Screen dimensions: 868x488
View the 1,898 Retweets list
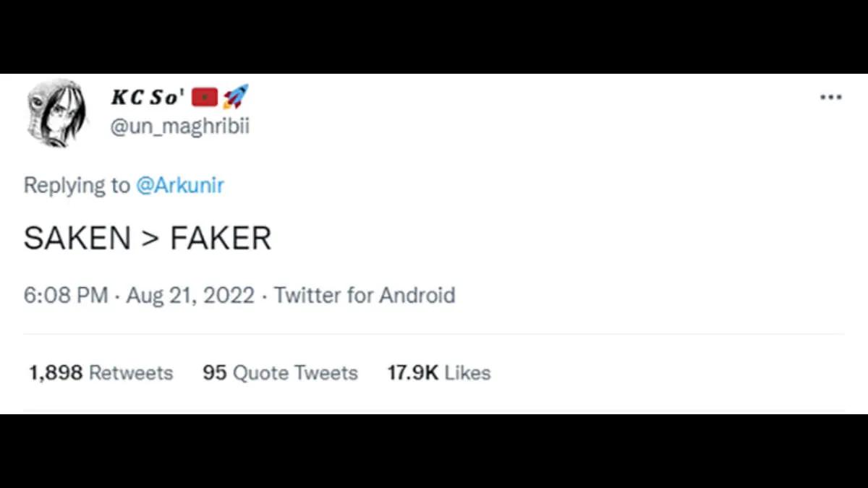[101, 373]
